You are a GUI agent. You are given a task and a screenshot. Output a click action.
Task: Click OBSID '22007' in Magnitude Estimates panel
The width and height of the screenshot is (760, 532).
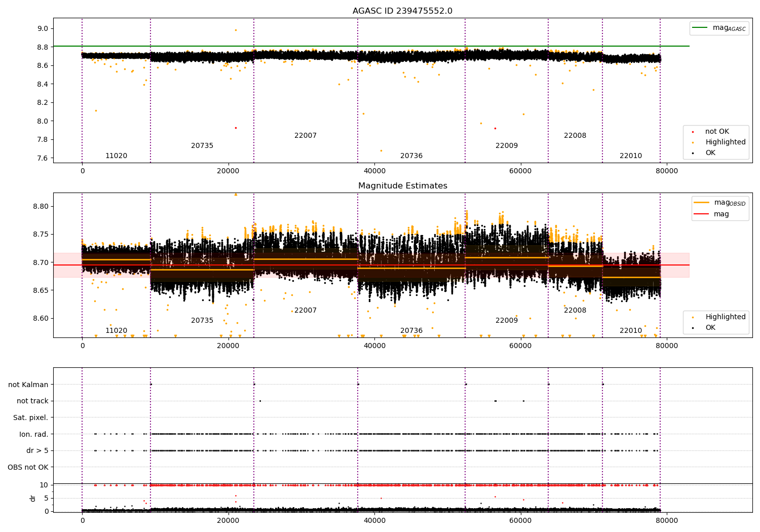306,311
